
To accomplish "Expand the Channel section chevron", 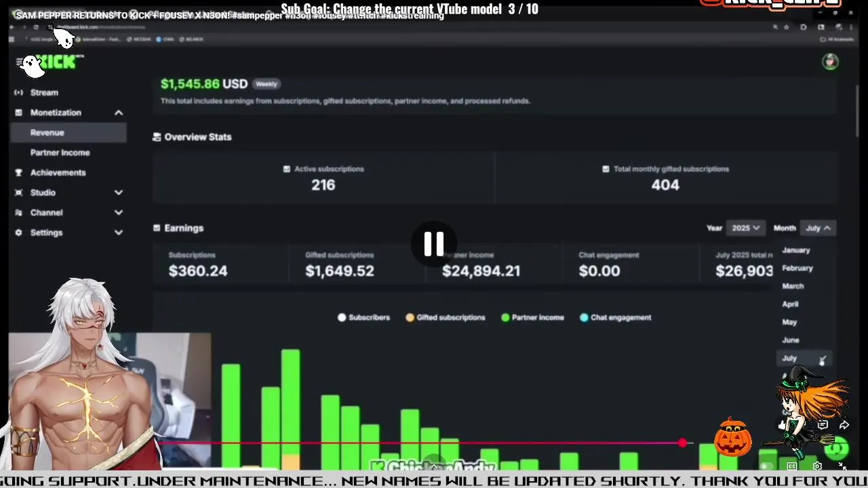I will [119, 213].
